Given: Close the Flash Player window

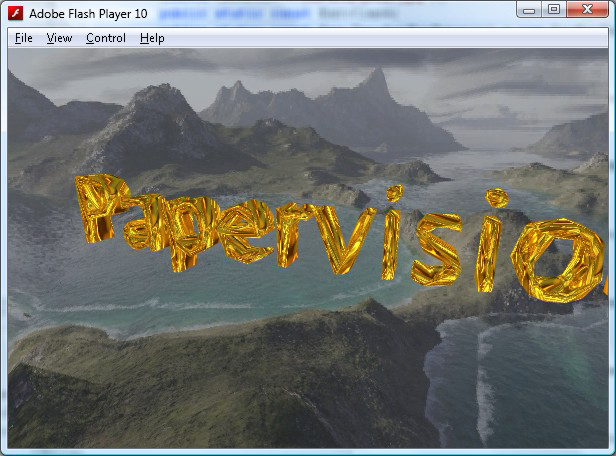Looking at the screenshot, I should [587, 10].
